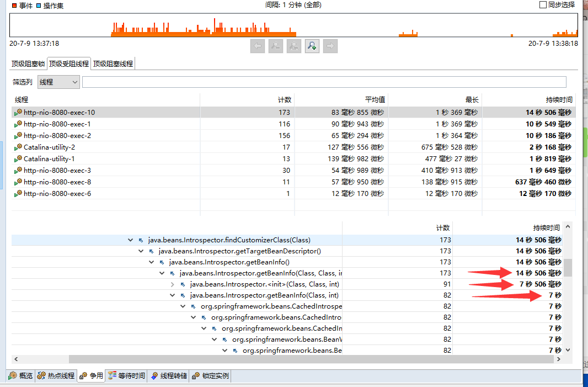This screenshot has height=387, width=588.
Task: Click scroll-right arrow of horizontal scrollbar
Action: coord(559,359)
